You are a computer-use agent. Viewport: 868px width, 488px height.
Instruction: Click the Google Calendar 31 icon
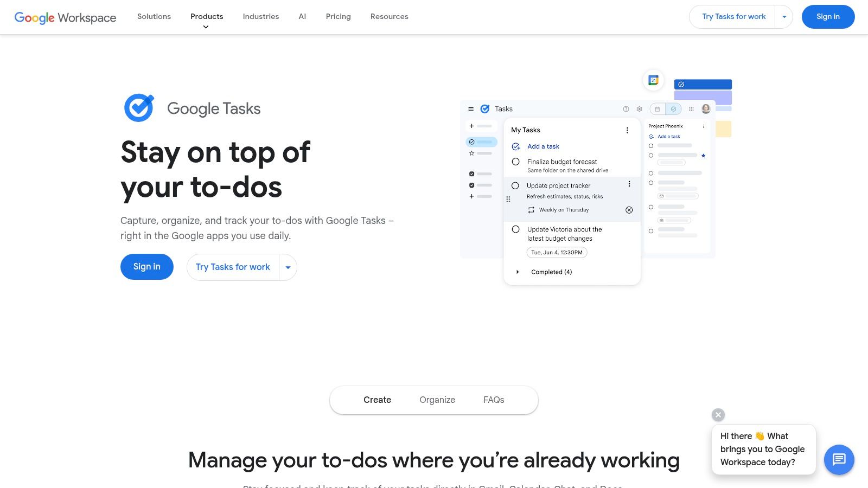coord(653,80)
